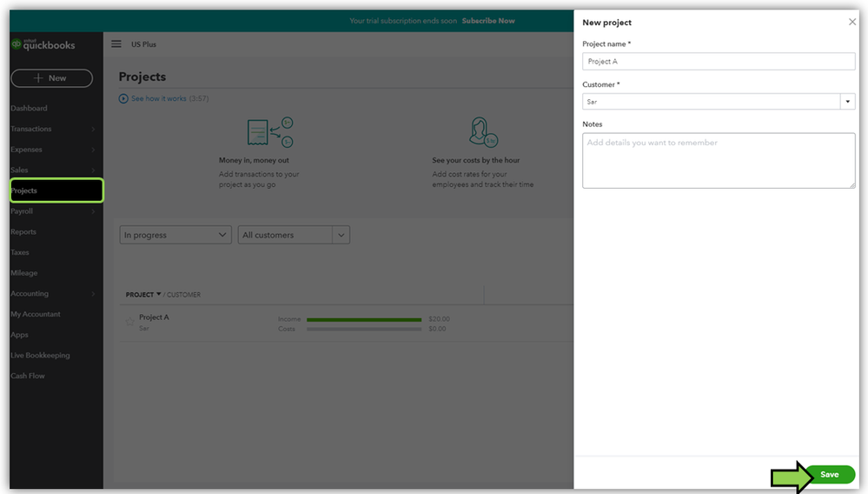Open Cash Flow in the sidebar
Screen dimensions: 868x494
[x=28, y=376]
